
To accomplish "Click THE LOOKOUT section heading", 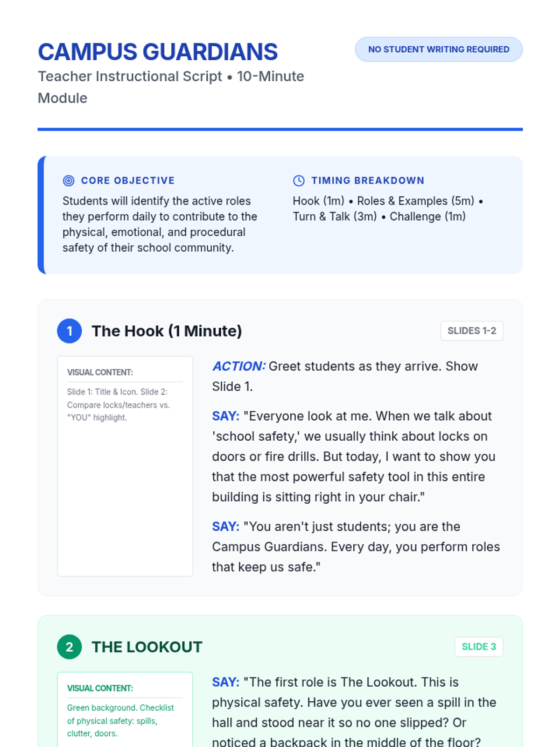I will [147, 647].
